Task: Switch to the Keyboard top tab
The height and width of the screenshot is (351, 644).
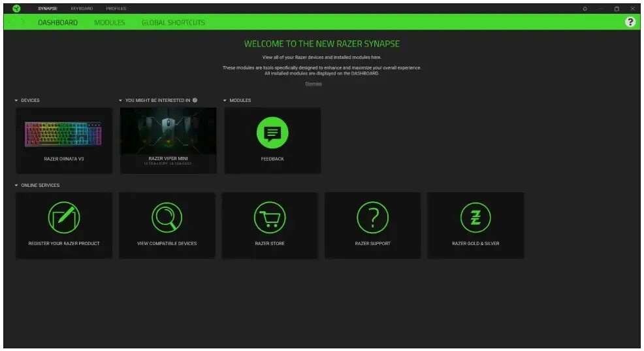Action: [x=82, y=8]
